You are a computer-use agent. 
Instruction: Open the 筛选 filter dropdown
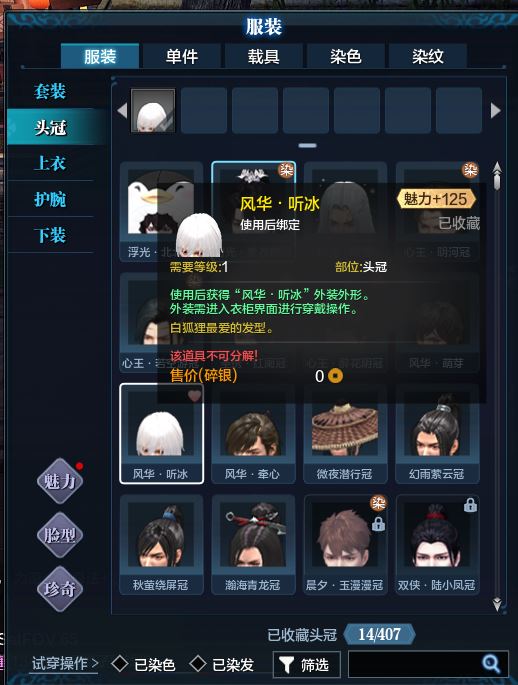(307, 665)
